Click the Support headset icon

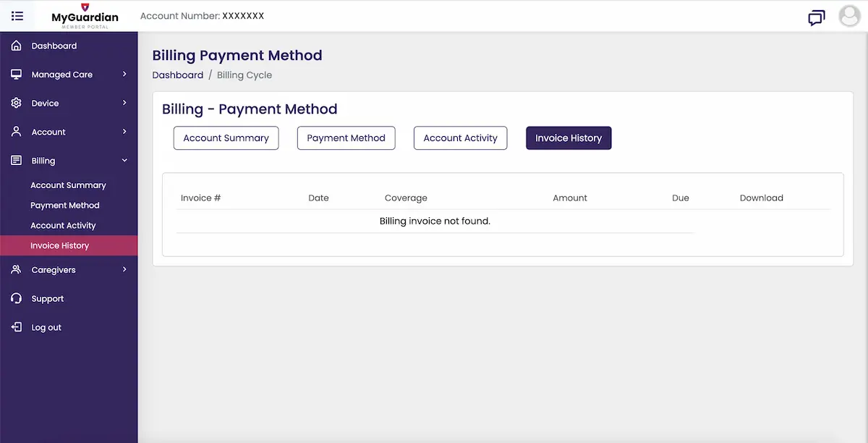tap(16, 298)
